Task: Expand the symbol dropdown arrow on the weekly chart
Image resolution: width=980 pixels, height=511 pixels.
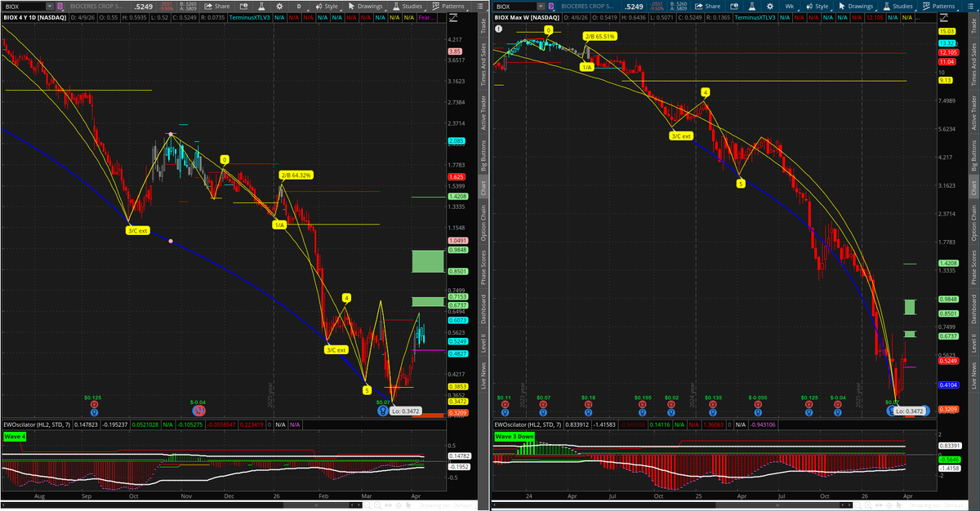Action: coord(540,7)
